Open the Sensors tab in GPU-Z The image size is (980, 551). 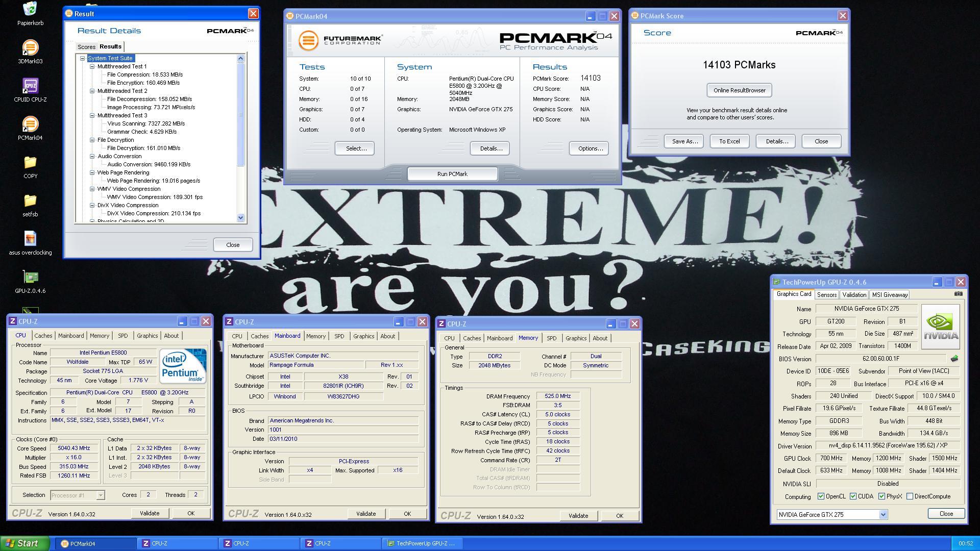pyautogui.click(x=826, y=295)
